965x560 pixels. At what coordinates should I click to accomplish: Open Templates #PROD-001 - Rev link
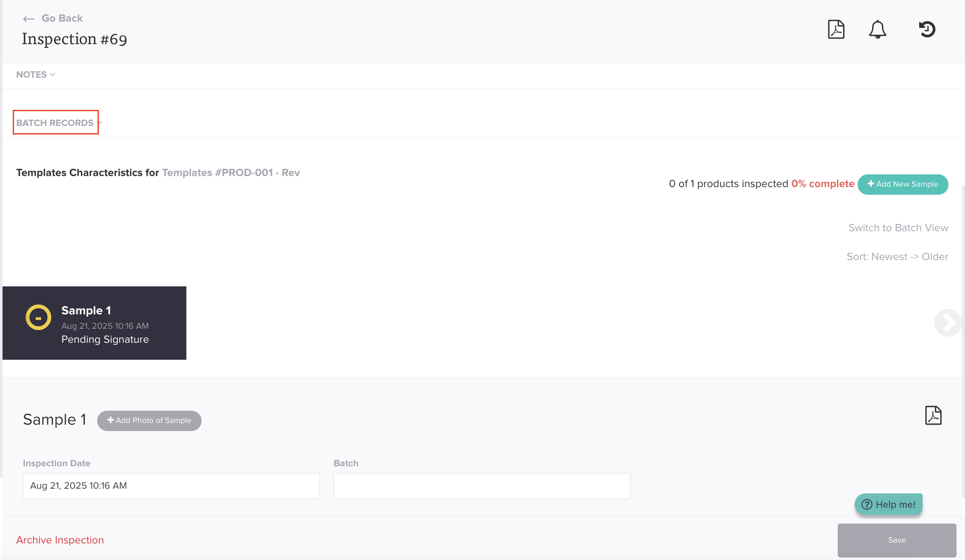click(231, 173)
